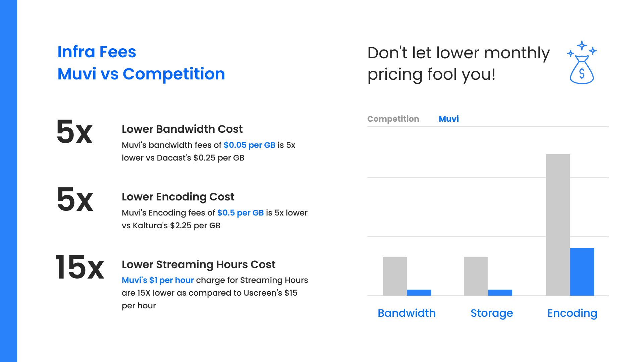644x362 pixels.
Task: Click the Lower Encoding Cost heading
Action: (178, 197)
